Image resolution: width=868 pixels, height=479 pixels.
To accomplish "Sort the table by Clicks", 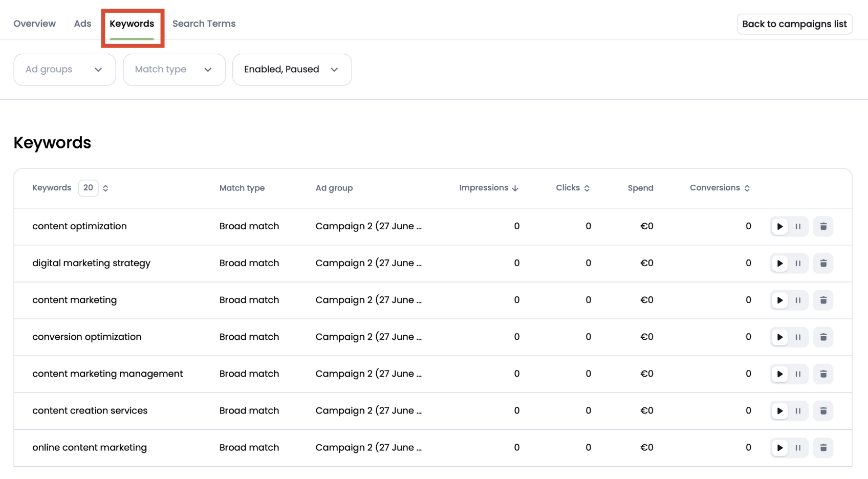I will 572,188.
